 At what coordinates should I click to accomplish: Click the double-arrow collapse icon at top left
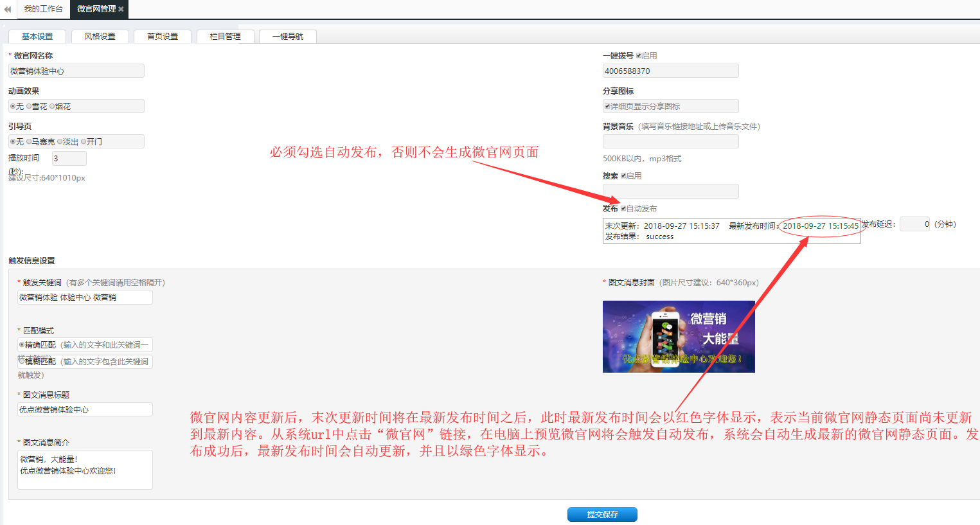8,9
